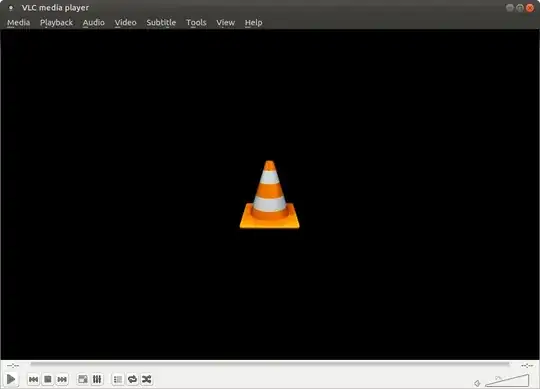Stop playback with the square button
Image resolution: width=540 pixels, height=389 pixels.
(x=48, y=379)
